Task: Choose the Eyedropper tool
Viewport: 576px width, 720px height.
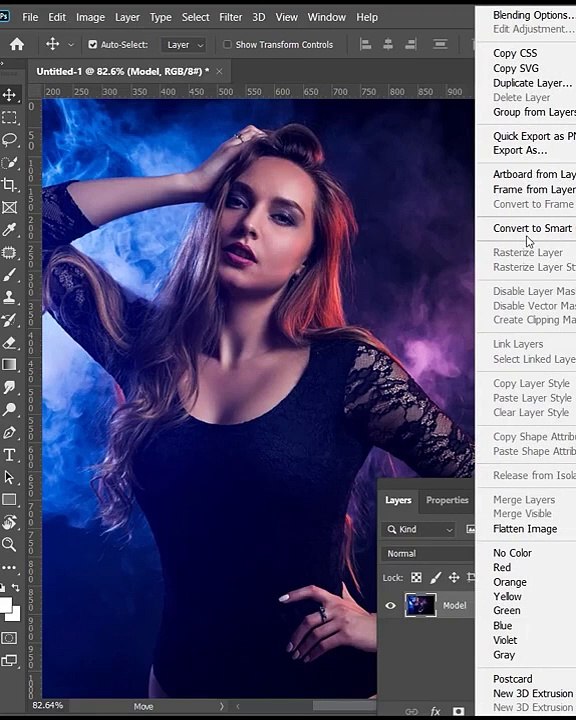Action: click(9, 230)
